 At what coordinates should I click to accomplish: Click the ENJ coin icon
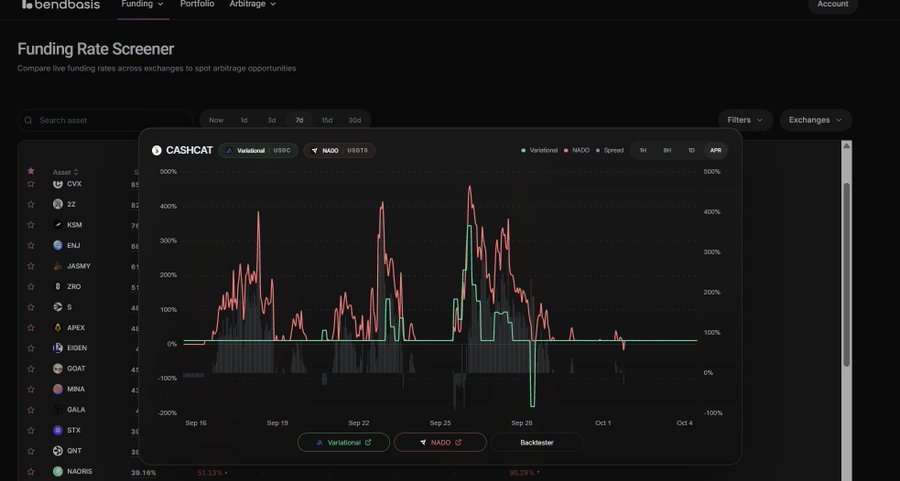pyautogui.click(x=57, y=246)
